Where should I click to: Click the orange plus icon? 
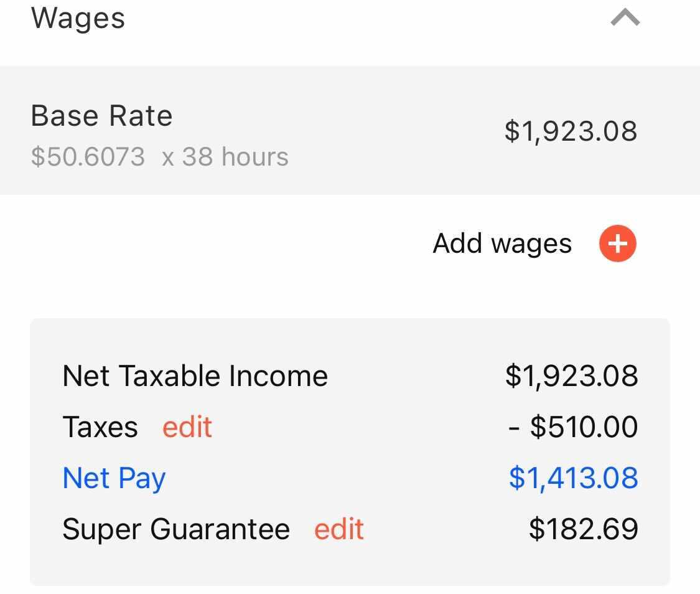(x=617, y=244)
